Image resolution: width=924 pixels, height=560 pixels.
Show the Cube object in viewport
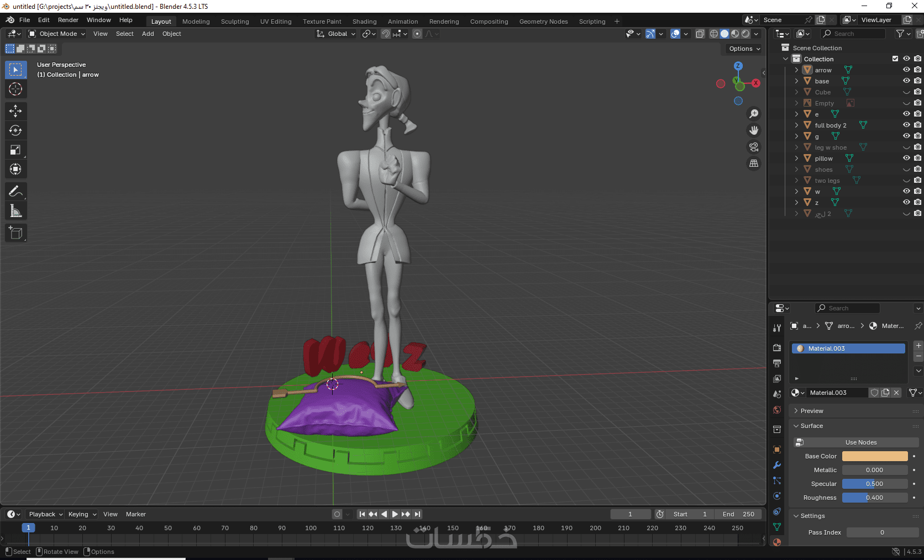(x=906, y=92)
